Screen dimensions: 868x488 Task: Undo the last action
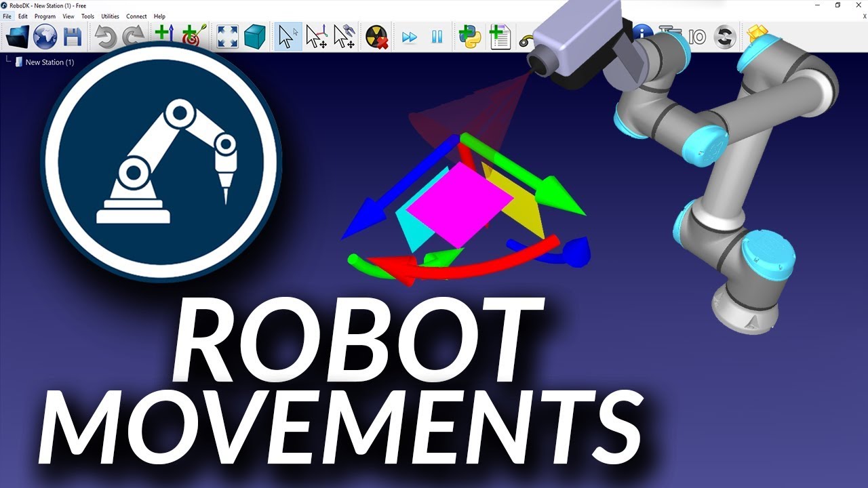(106, 37)
